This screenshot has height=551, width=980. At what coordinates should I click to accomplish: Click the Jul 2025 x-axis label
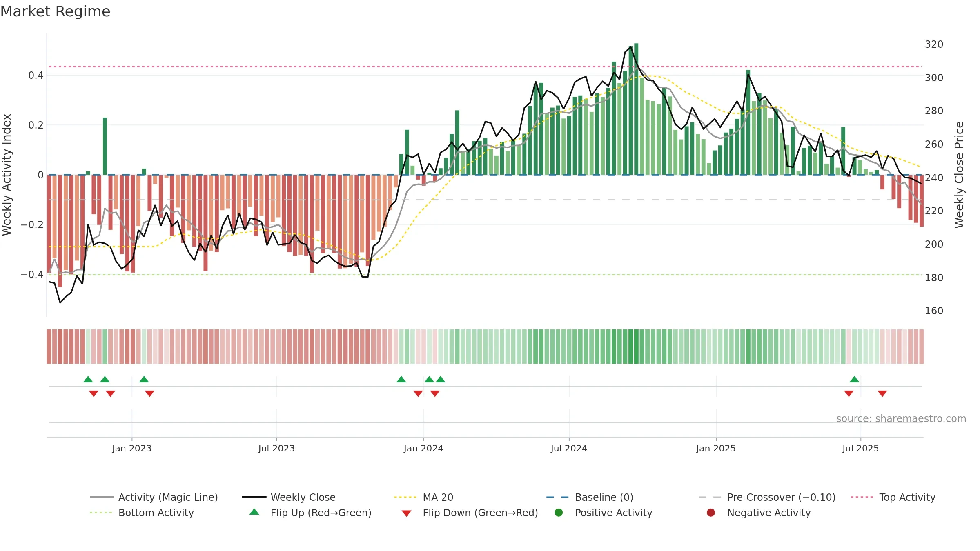tap(860, 448)
